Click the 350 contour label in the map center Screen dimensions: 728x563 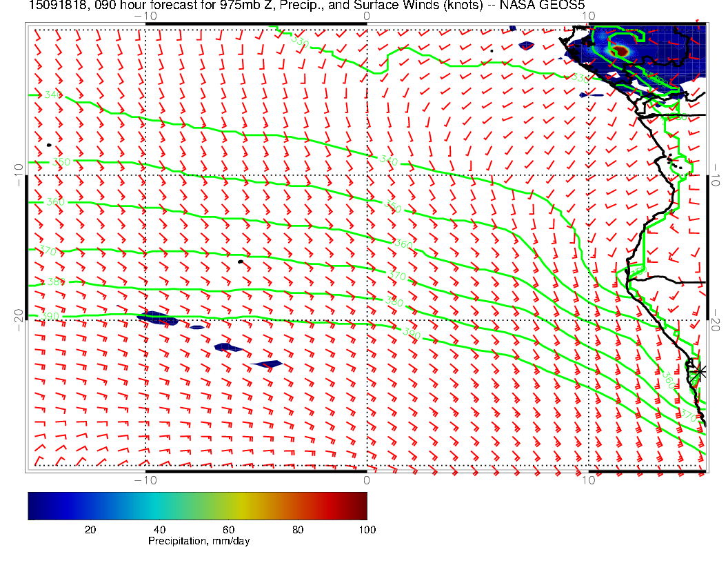coord(392,208)
